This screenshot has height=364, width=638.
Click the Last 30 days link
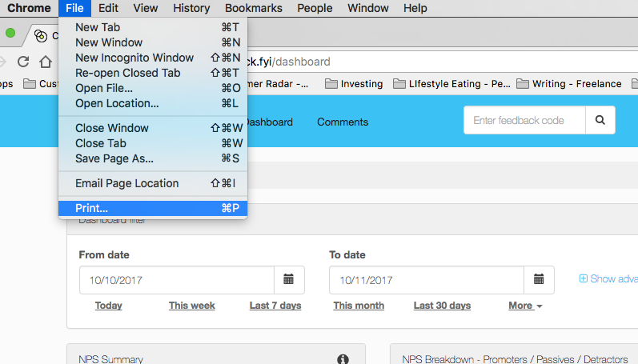pos(442,306)
